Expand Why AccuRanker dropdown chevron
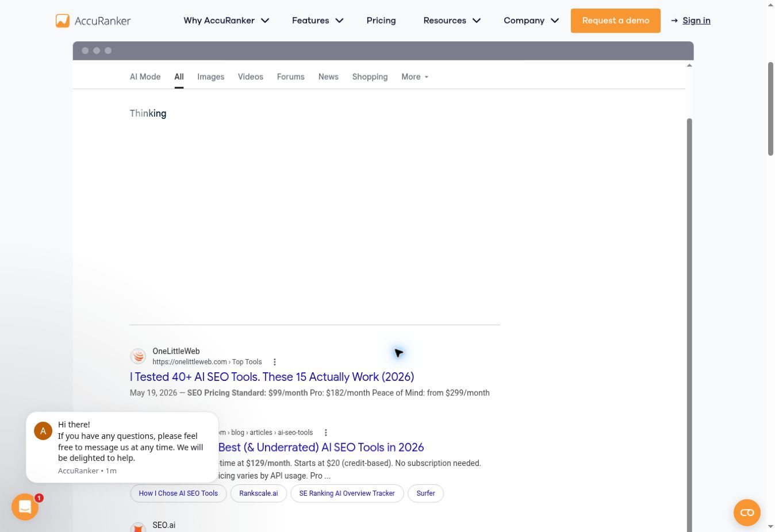The height and width of the screenshot is (532, 775). 265,21
